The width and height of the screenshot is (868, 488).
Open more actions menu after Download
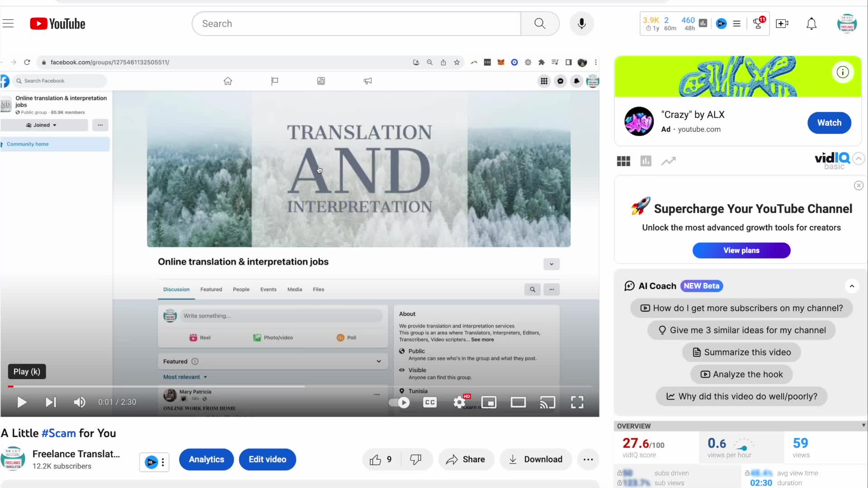click(x=588, y=460)
